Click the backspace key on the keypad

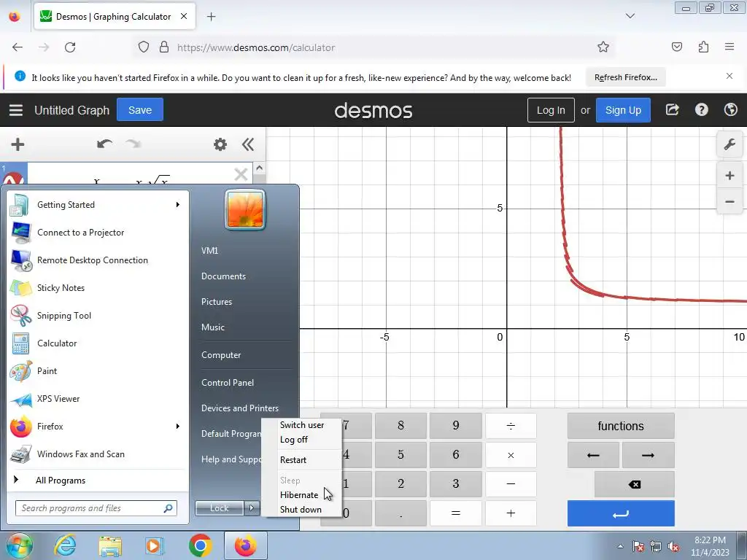634,484
